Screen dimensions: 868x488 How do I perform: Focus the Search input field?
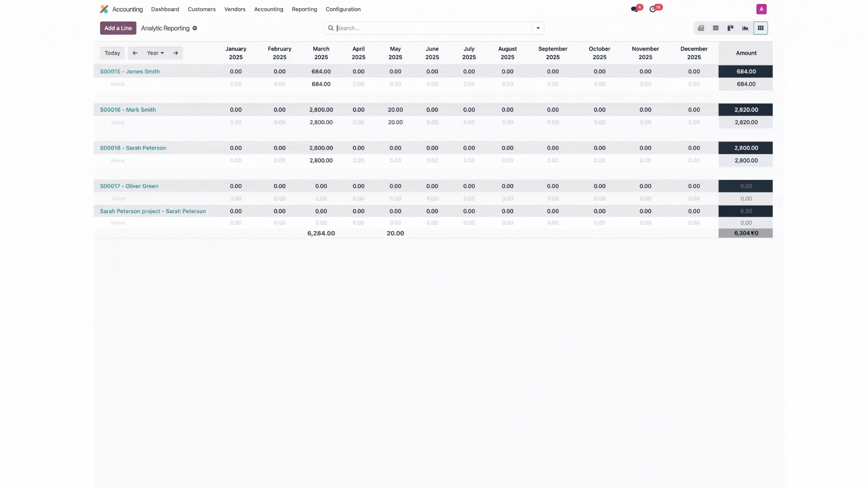pyautogui.click(x=433, y=28)
